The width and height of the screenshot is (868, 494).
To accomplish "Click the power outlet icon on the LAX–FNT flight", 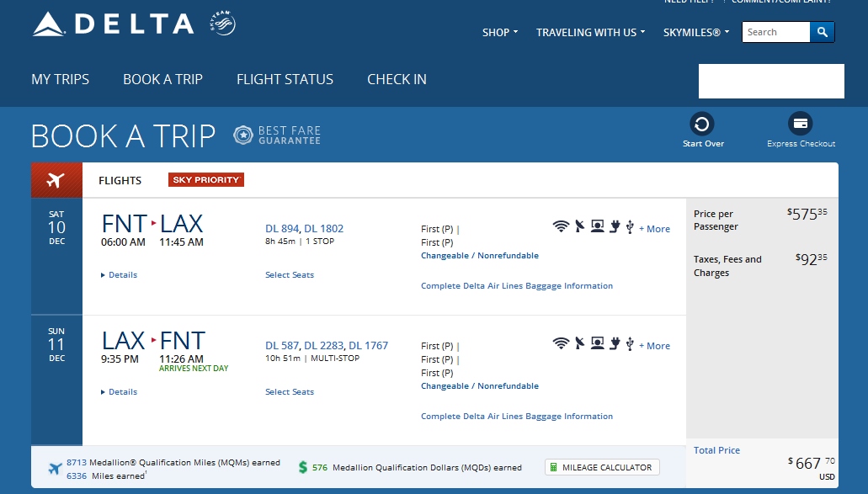I will click(x=615, y=343).
